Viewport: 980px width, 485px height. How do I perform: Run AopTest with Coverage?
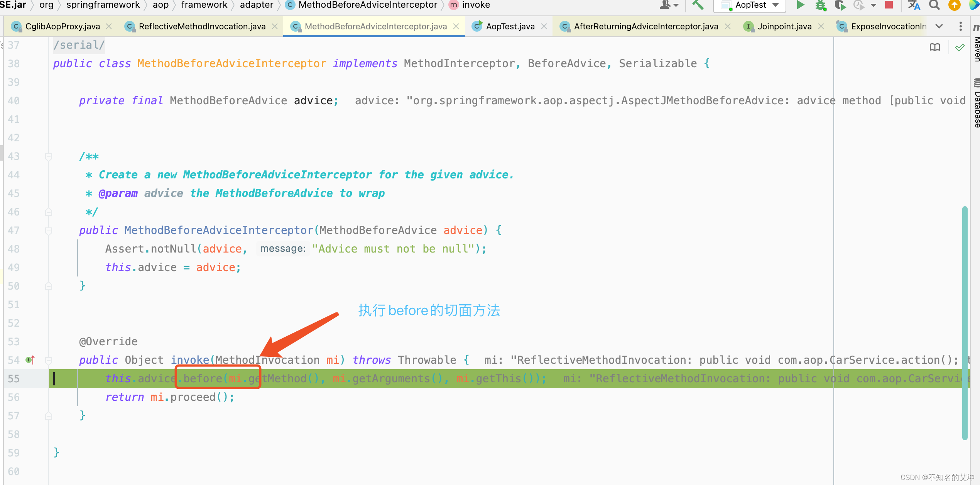coord(840,5)
